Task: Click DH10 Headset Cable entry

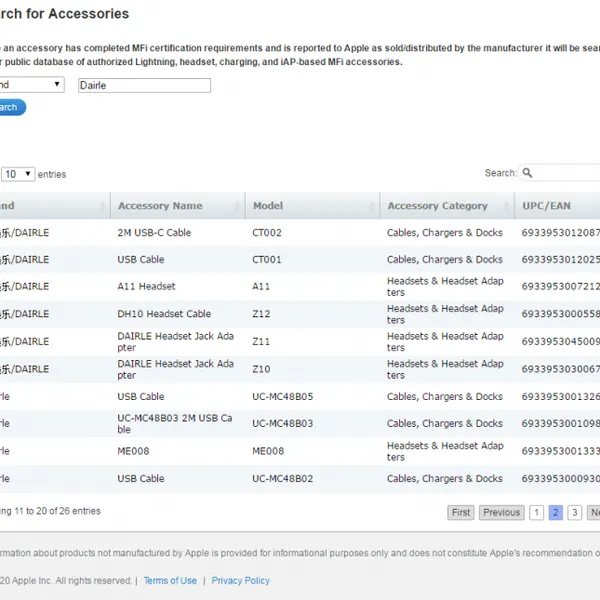Action: click(x=164, y=314)
